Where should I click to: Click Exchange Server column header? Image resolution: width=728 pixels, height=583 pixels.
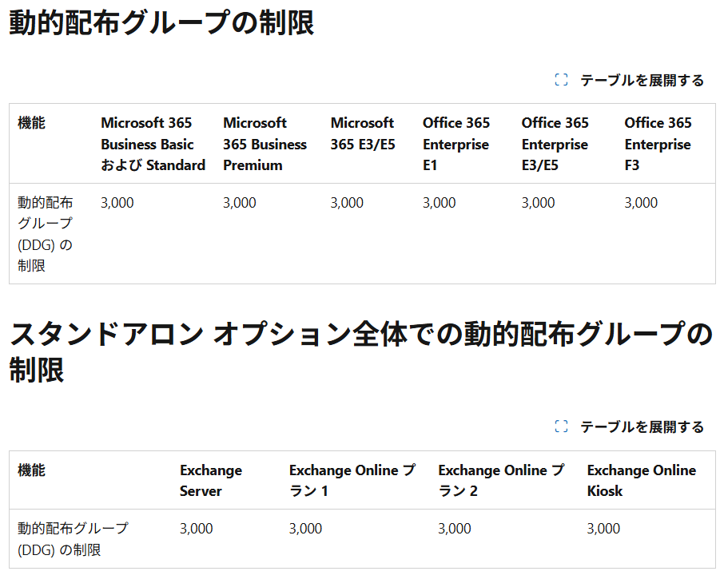(211, 481)
